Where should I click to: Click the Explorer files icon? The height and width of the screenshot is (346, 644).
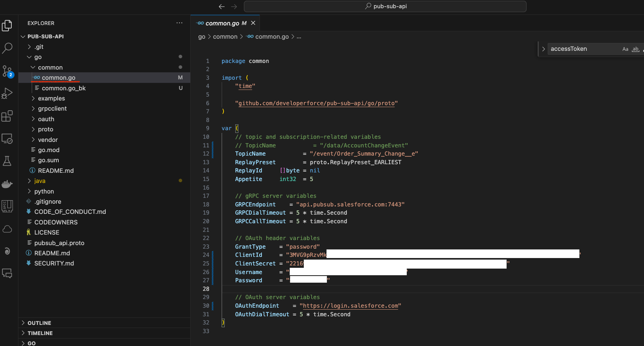7,26
